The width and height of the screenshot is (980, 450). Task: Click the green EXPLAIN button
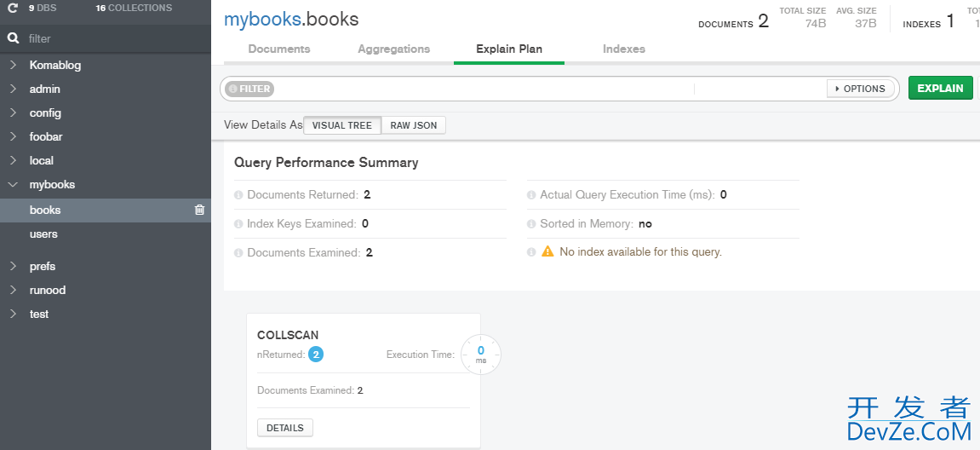(940, 89)
